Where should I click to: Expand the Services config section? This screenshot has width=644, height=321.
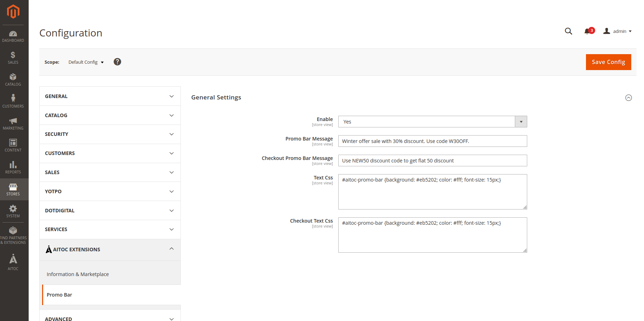(x=110, y=229)
